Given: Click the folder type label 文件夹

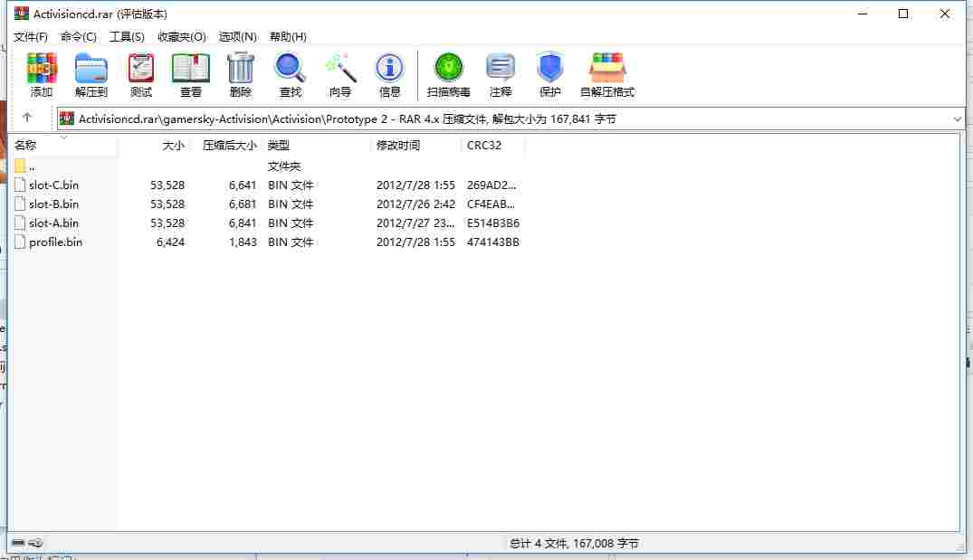Looking at the screenshot, I should click(283, 166).
